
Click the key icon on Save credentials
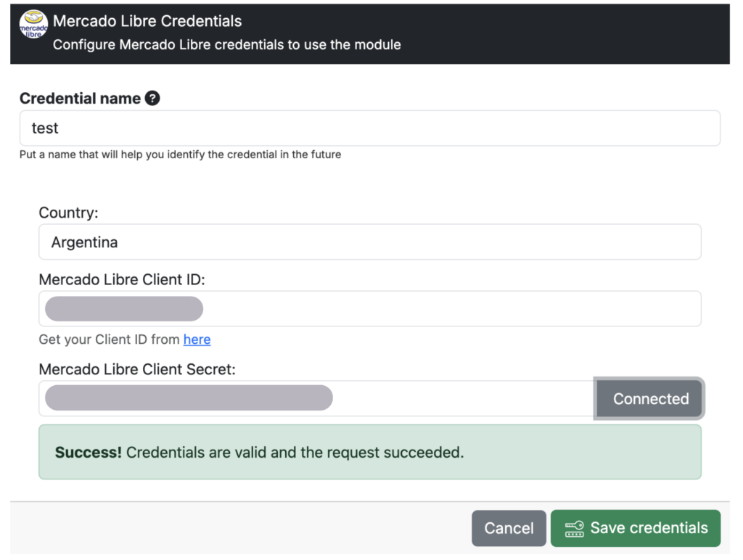point(574,528)
